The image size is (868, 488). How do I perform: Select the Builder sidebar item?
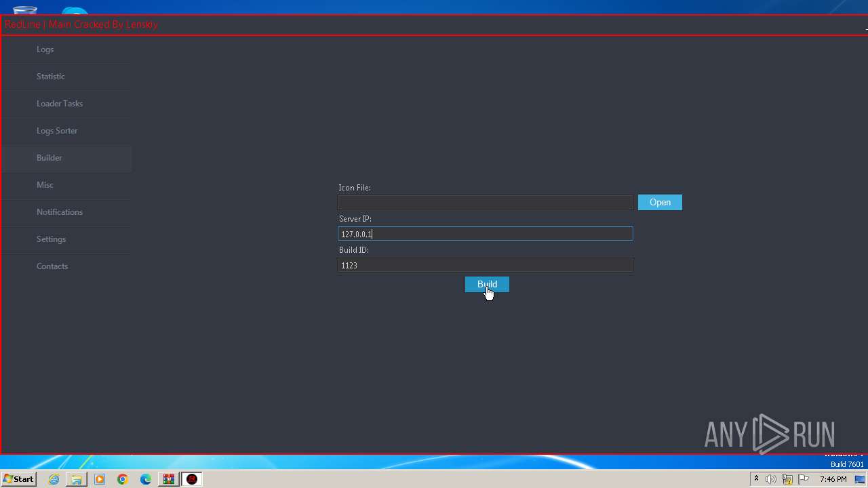(x=66, y=158)
